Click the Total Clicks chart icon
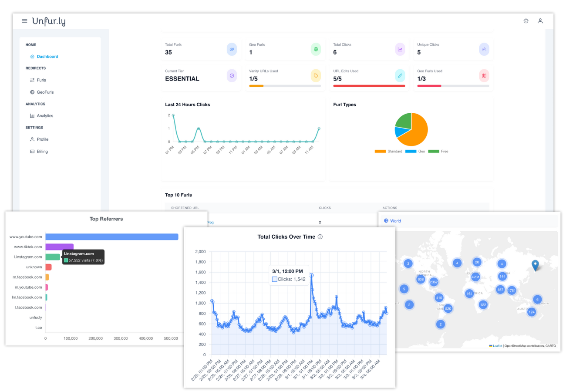The image size is (566, 392). click(x=400, y=49)
